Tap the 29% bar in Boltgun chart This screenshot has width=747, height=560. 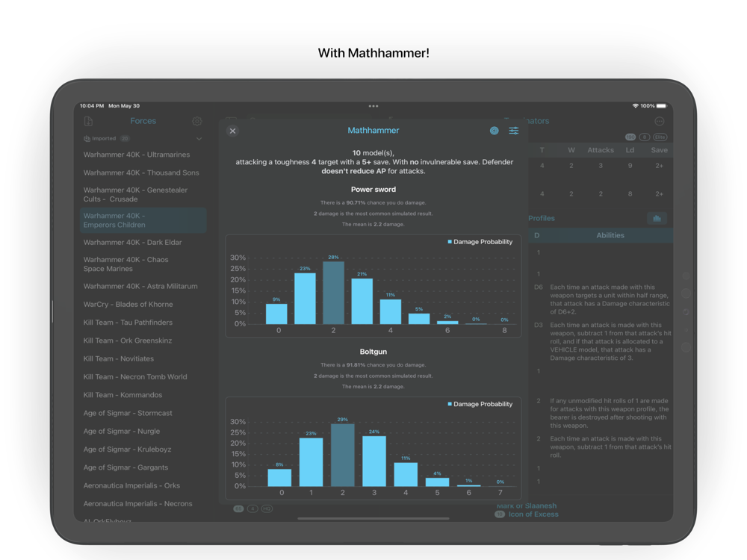(x=343, y=455)
